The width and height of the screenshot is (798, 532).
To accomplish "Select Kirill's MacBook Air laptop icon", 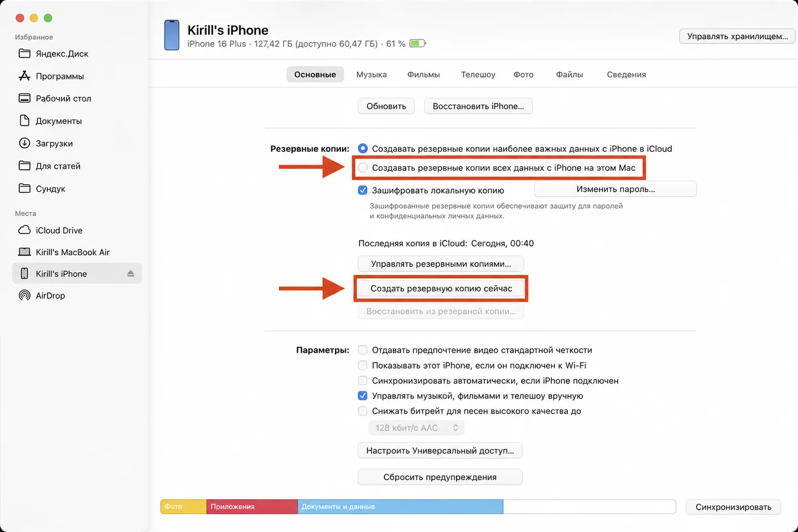I will (x=24, y=252).
